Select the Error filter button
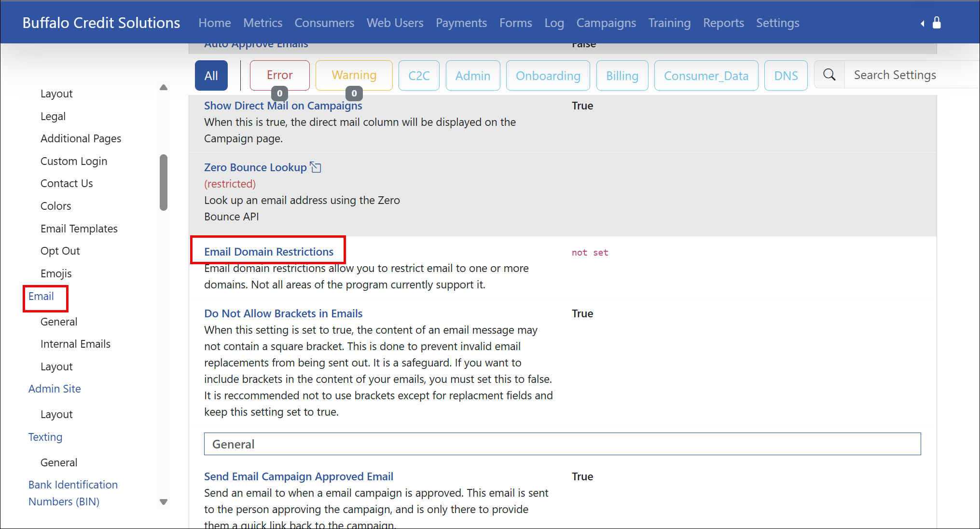The width and height of the screenshot is (980, 529). pyautogui.click(x=279, y=75)
